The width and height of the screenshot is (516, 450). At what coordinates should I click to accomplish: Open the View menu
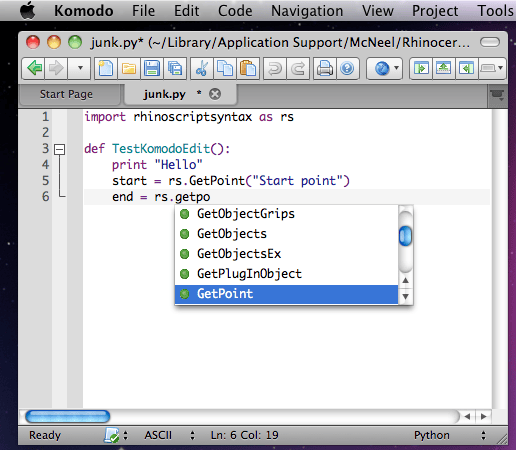pyautogui.click(x=378, y=11)
